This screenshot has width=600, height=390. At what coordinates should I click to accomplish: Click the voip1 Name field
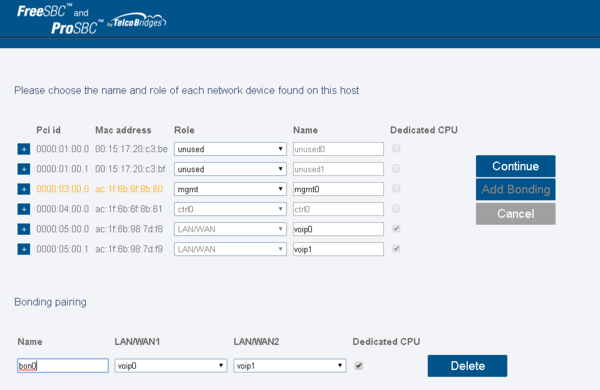tap(338, 249)
